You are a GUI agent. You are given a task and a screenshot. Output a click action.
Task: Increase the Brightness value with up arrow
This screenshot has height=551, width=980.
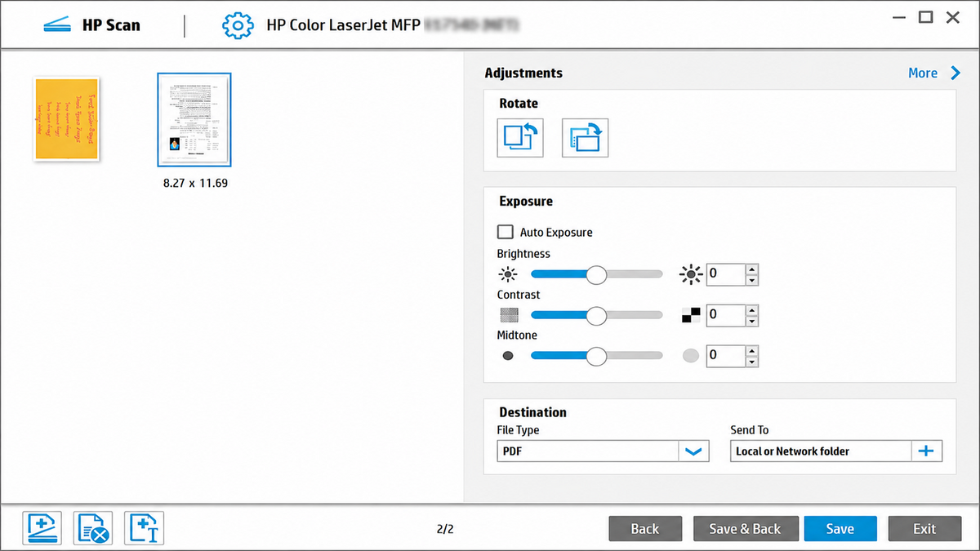pyautogui.click(x=752, y=269)
